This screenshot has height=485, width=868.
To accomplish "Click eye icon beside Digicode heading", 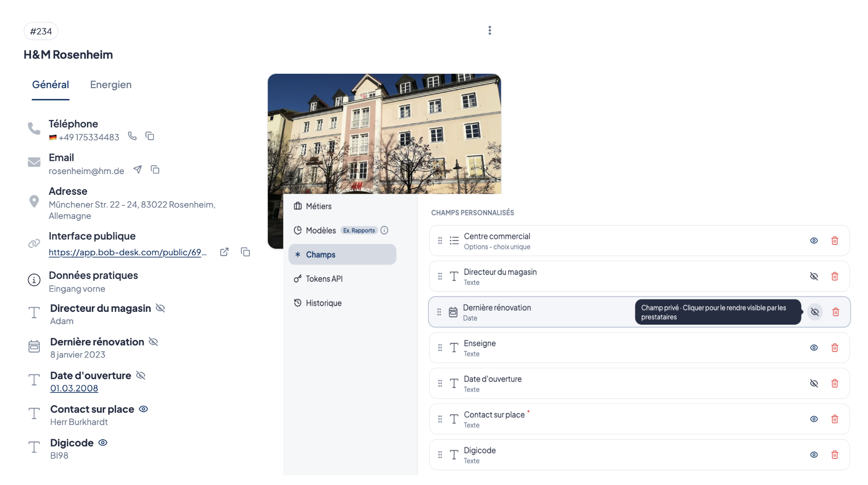I will 103,443.
